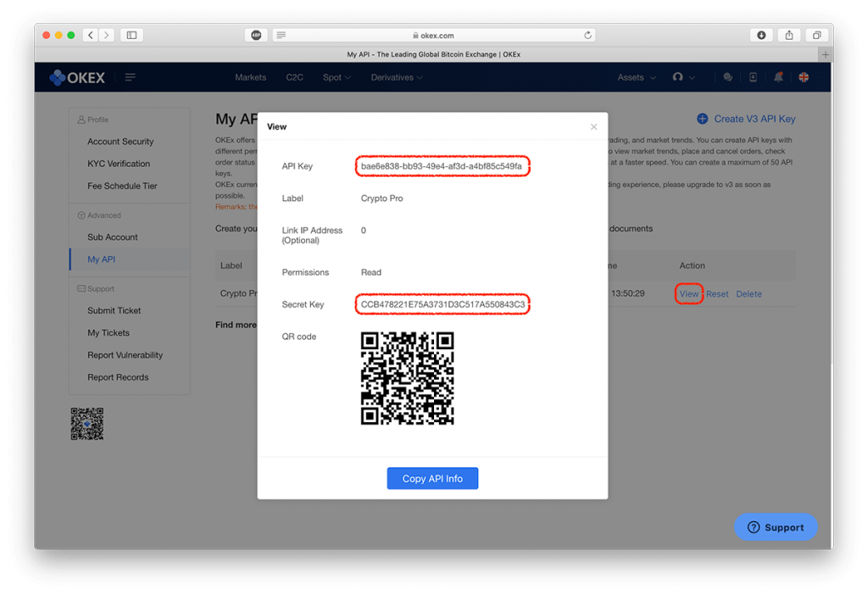Go forward with Safari's forward arrow
This screenshot has width=868, height=595.
(x=107, y=36)
